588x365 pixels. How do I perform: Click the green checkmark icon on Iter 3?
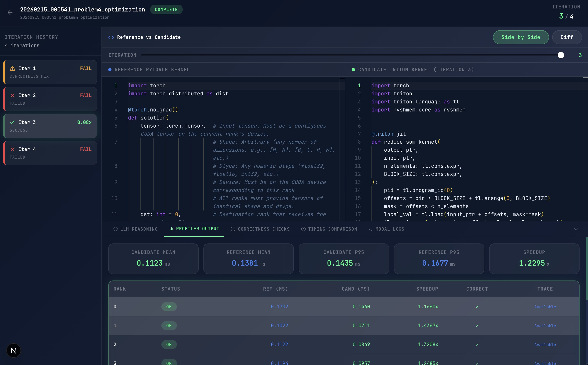[12, 122]
